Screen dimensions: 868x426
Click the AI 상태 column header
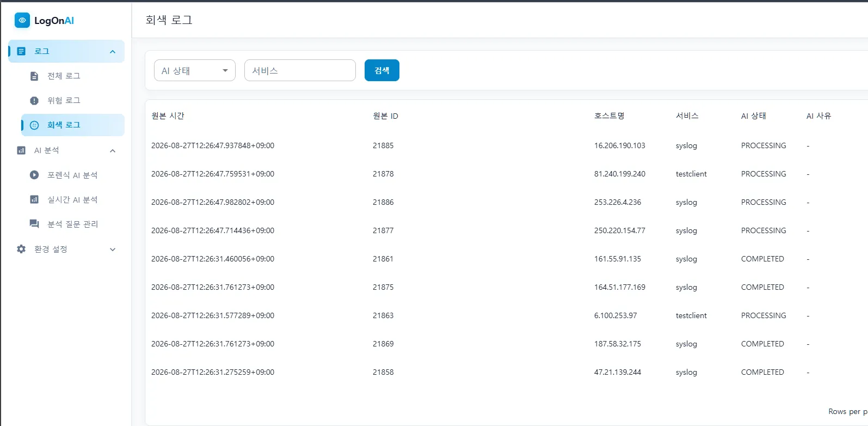tap(754, 115)
